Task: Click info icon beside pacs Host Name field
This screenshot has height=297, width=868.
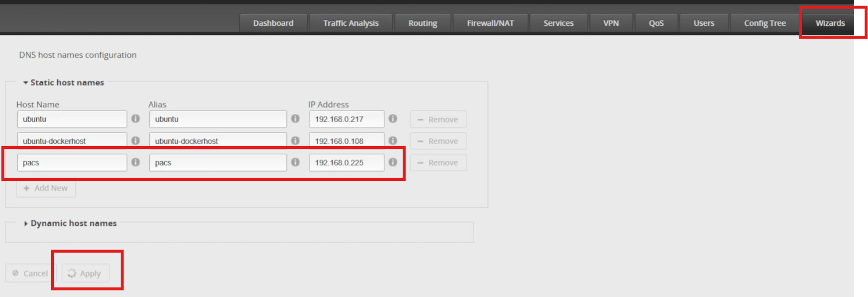Action: coord(136,162)
